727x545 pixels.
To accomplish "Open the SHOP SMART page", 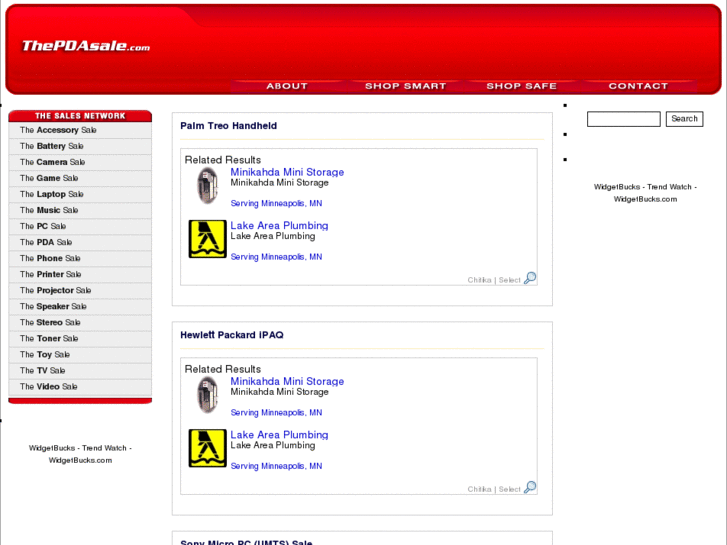I will tap(405, 86).
